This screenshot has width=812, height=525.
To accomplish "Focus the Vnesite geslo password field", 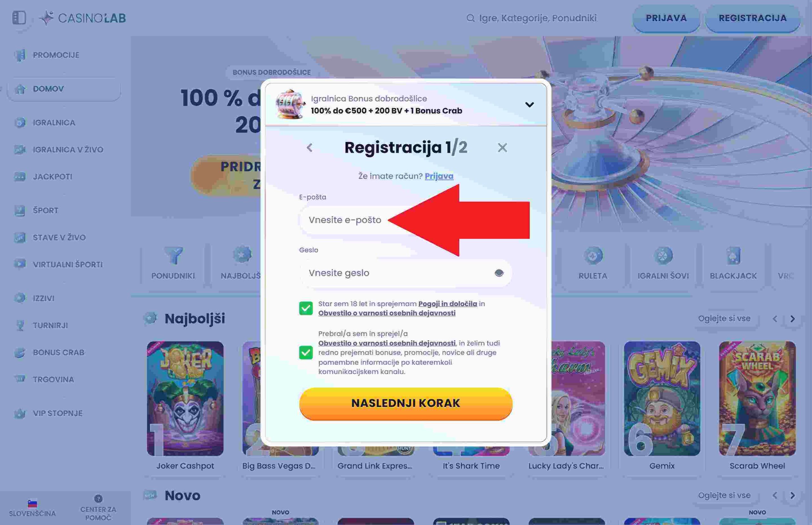I will pos(406,273).
